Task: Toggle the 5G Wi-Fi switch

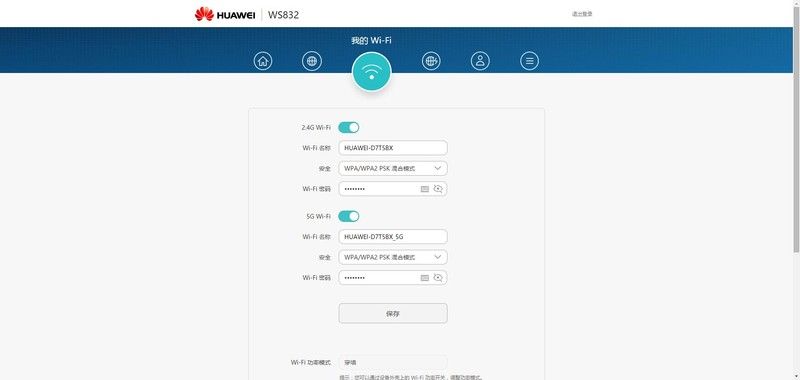Action: pyautogui.click(x=349, y=216)
